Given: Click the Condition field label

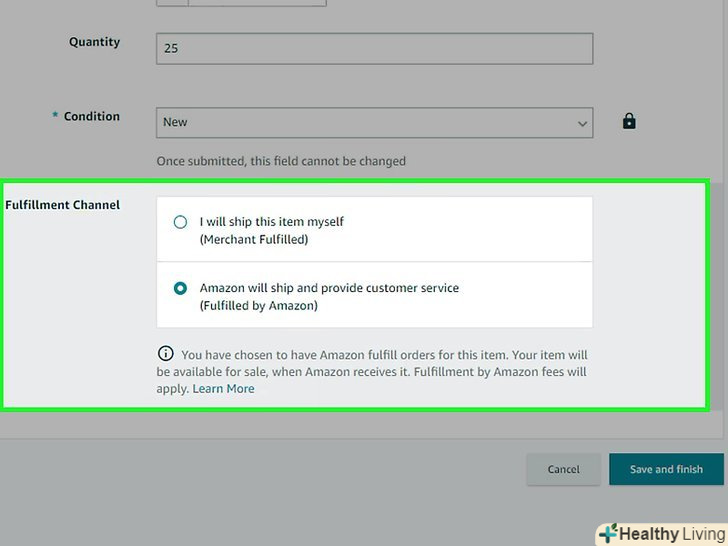Looking at the screenshot, I should click(x=91, y=116).
